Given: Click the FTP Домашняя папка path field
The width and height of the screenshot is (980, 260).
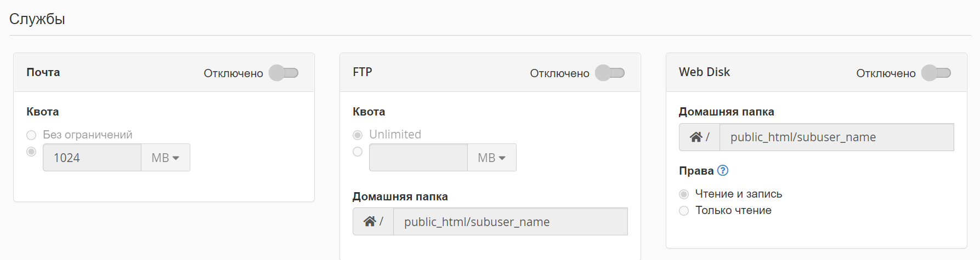Looking at the screenshot, I should coord(510,222).
